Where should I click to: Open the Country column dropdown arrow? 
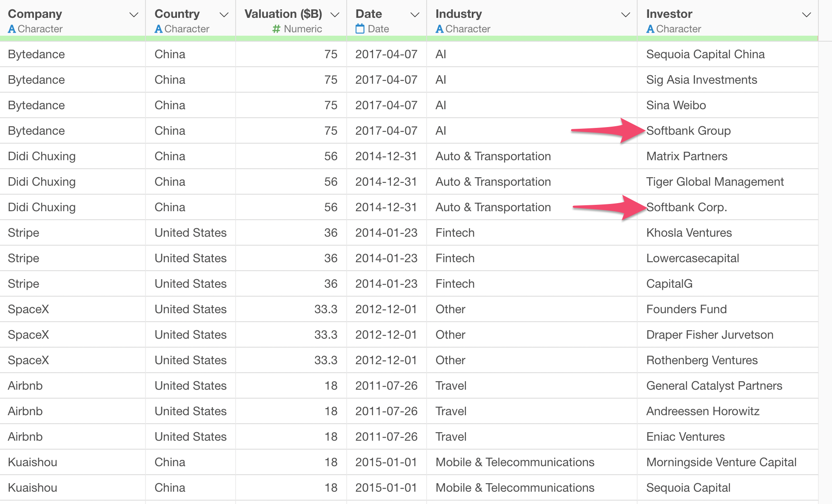click(x=224, y=15)
